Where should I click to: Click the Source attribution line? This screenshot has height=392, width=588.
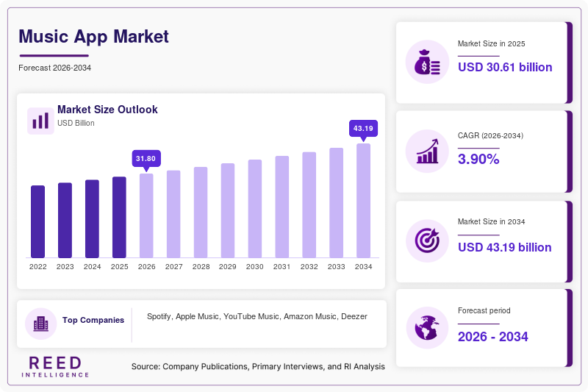[258, 366]
